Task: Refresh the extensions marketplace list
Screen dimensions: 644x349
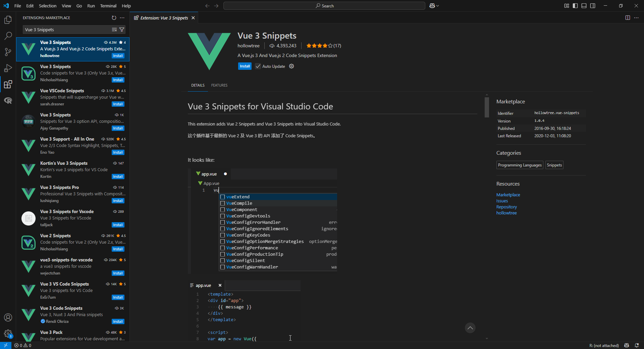Action: coord(114,18)
